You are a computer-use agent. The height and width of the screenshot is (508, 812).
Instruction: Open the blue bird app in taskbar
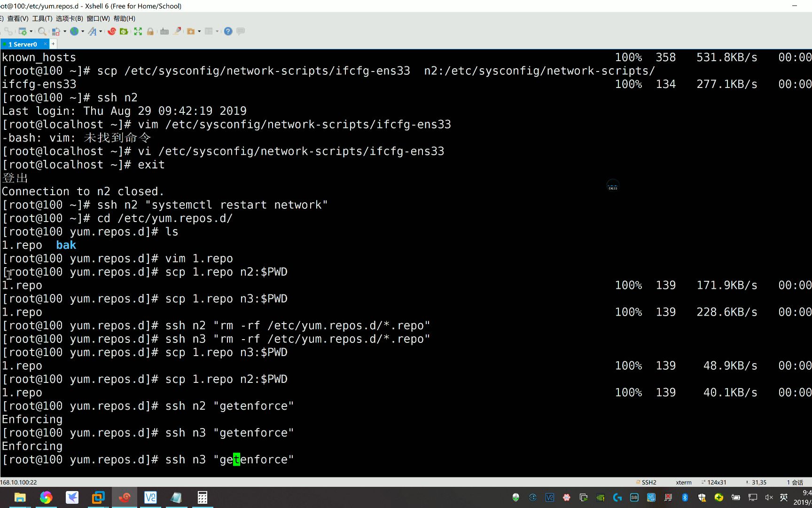72,498
